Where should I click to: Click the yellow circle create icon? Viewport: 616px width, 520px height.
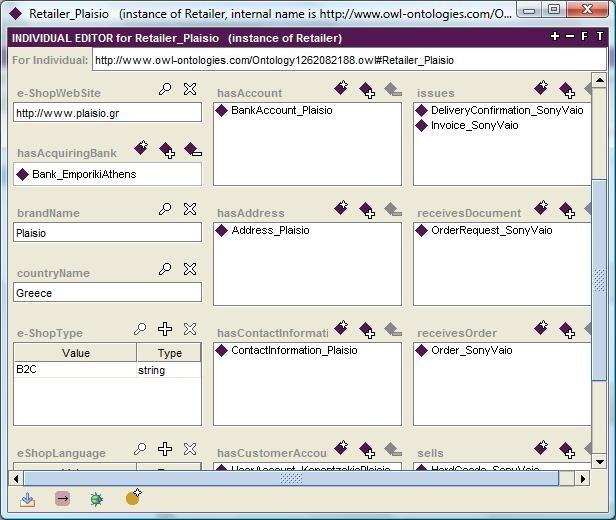tap(134, 497)
